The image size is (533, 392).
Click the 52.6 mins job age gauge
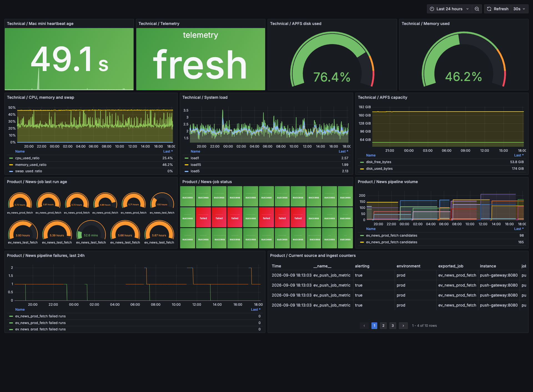91,230
